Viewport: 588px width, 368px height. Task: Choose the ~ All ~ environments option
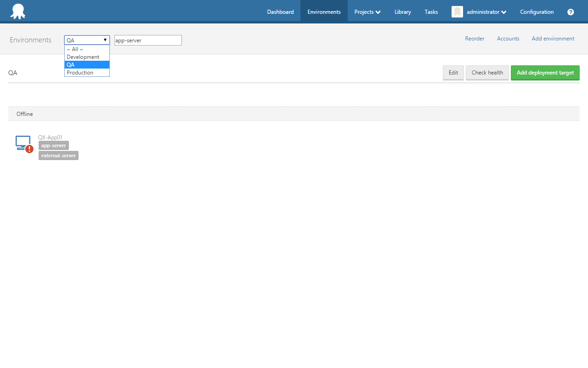click(74, 49)
